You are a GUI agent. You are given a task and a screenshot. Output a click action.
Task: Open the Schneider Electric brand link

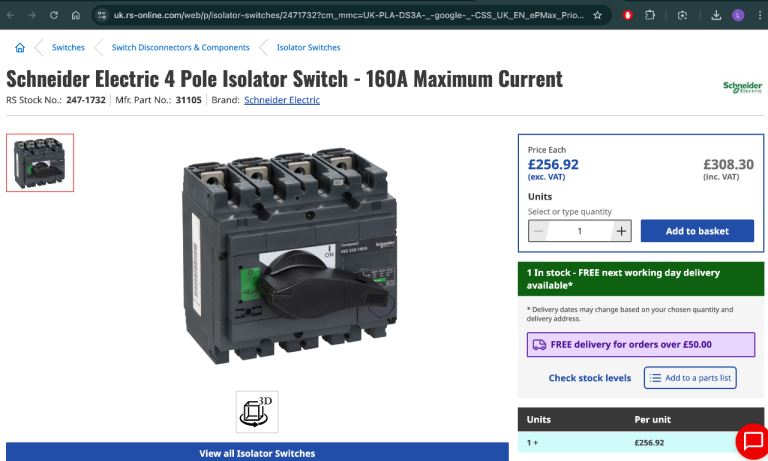[x=282, y=100]
